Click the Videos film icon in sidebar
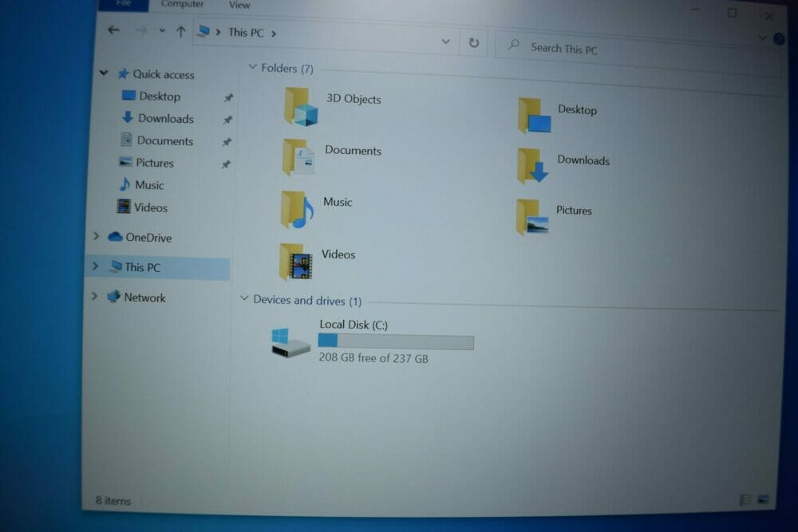Screen dimensions: 798x532 123,206
